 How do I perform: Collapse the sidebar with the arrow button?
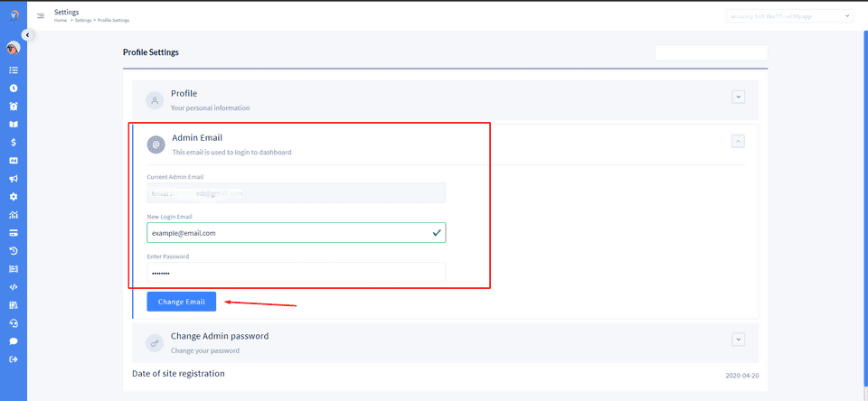pos(27,34)
